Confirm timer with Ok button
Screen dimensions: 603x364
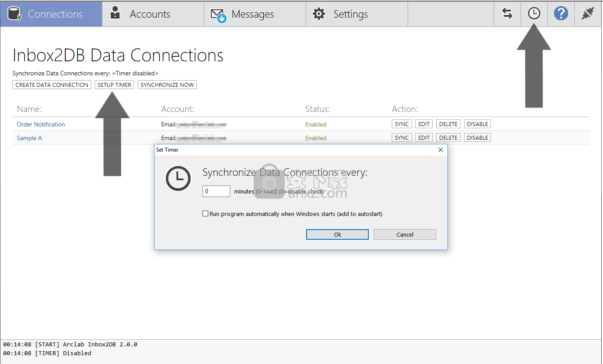[337, 234]
